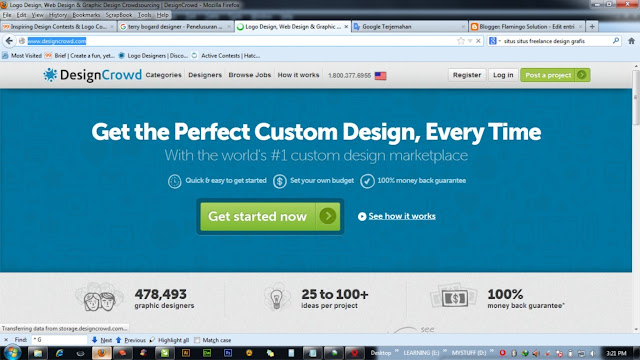Expand the Categories navigation menu

(163, 75)
